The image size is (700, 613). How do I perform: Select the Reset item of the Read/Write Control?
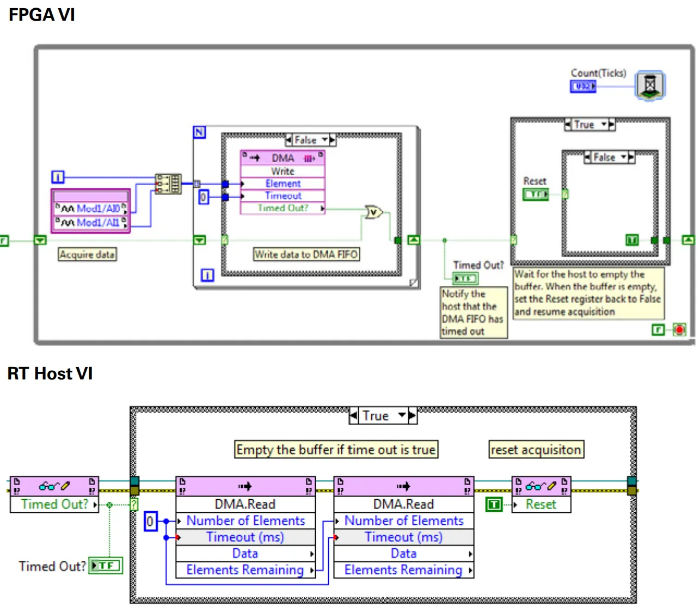tap(542, 504)
